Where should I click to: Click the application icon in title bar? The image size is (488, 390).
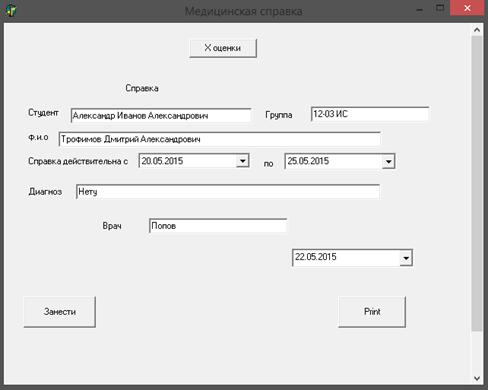(x=11, y=10)
